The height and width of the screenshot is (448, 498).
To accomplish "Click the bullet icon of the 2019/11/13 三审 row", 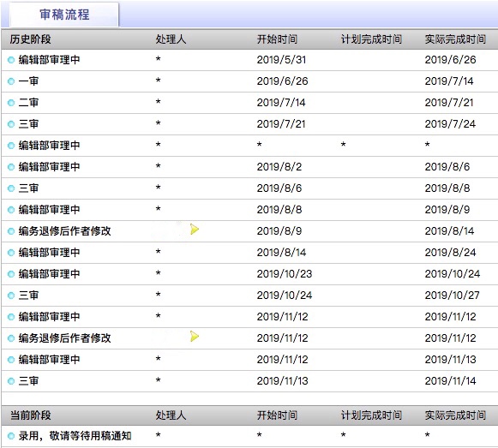I will click(x=11, y=381).
